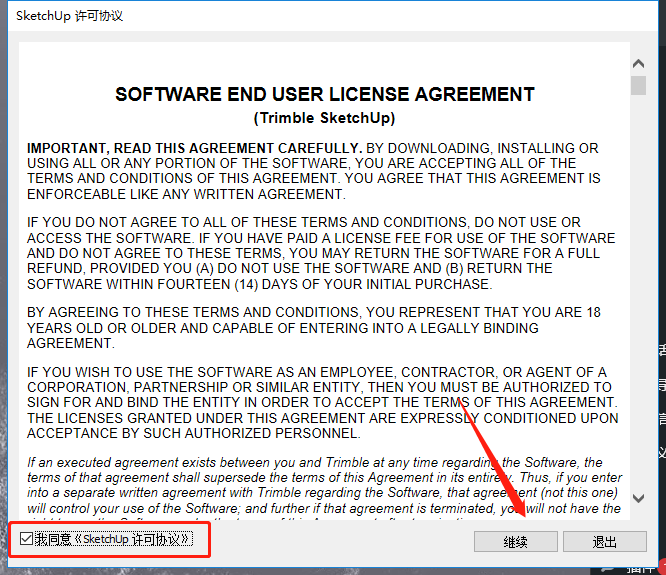Click the scrollbar down arrow
Image resolution: width=666 pixels, height=575 pixels.
(x=638, y=498)
